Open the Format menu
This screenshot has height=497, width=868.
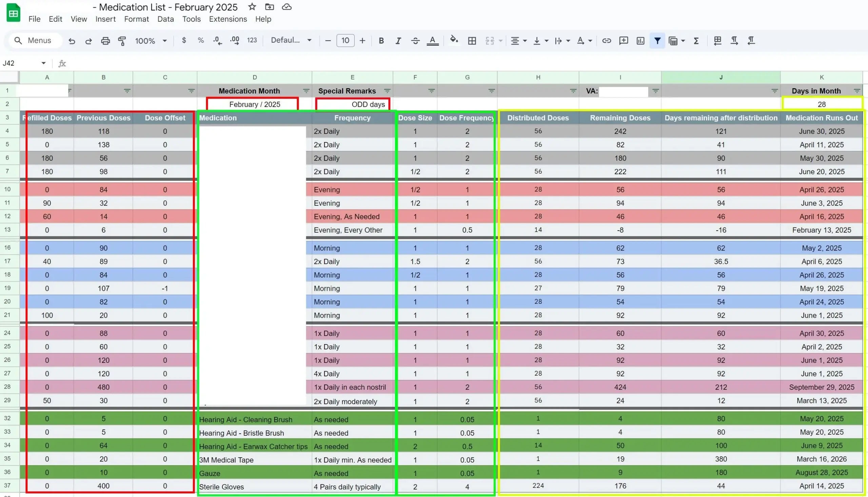[136, 19]
